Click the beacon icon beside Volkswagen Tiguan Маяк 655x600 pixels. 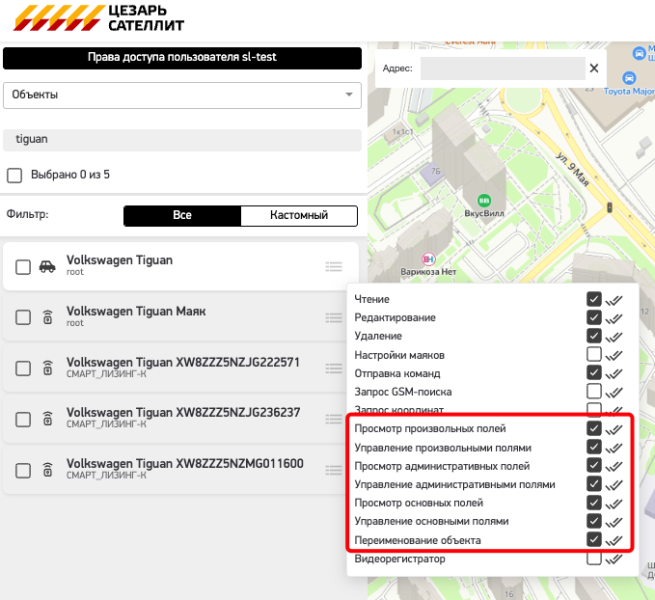coord(46,318)
